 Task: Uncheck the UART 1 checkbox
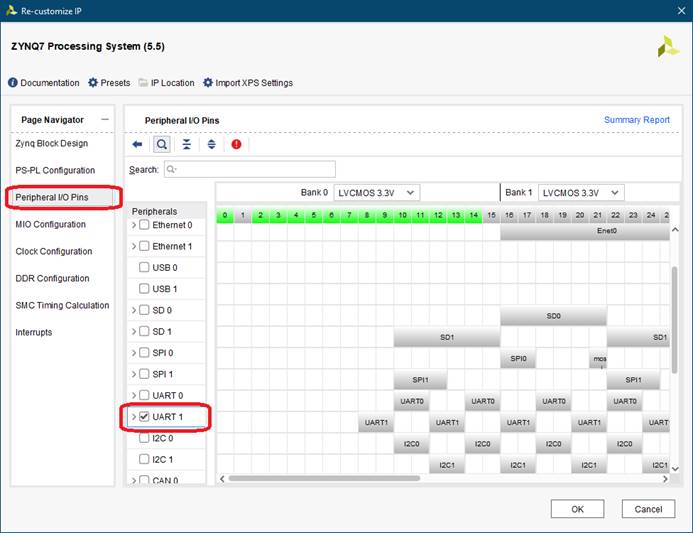click(145, 416)
